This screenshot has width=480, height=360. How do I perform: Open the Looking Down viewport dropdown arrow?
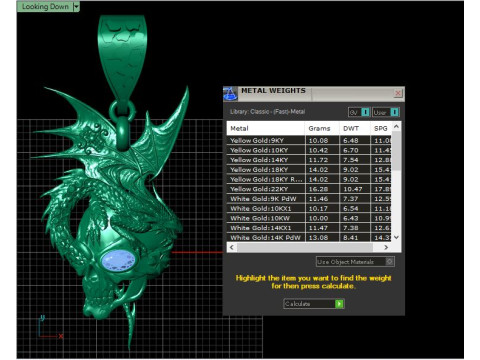[x=76, y=7]
